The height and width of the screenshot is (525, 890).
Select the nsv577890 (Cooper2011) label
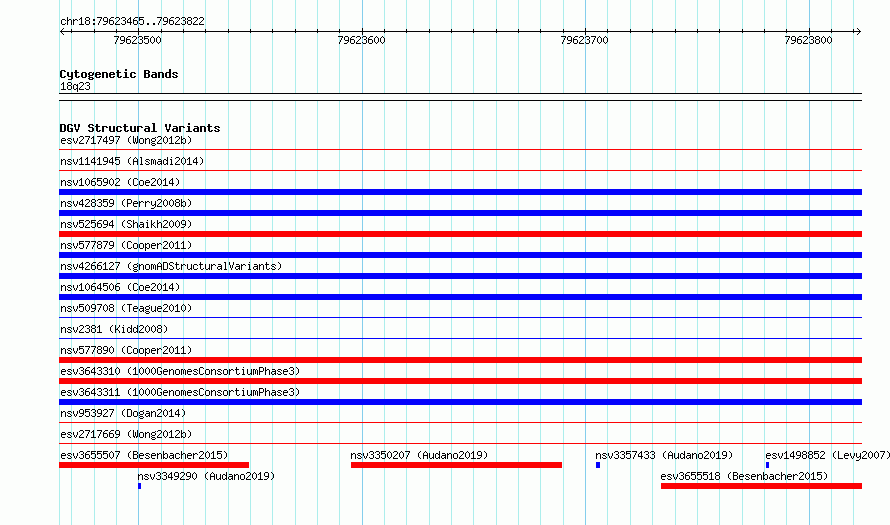pos(126,350)
